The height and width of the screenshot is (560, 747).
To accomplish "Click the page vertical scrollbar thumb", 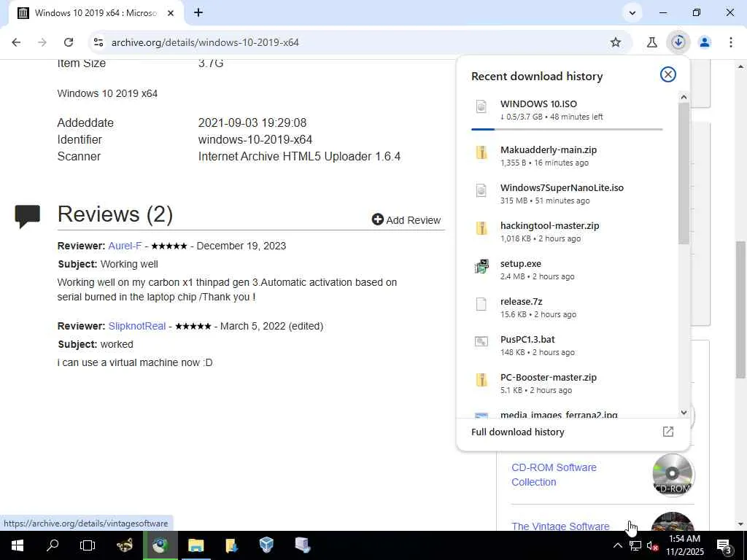I will tap(741, 309).
